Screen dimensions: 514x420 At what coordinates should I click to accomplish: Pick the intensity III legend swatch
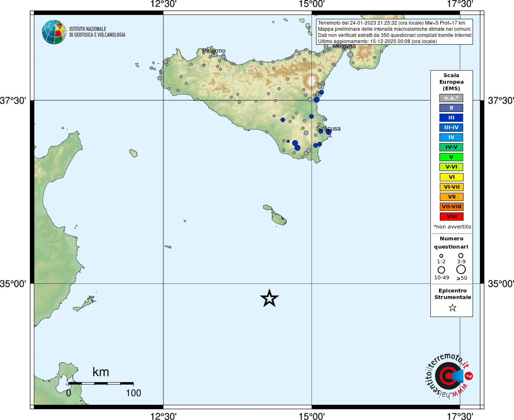[451, 118]
